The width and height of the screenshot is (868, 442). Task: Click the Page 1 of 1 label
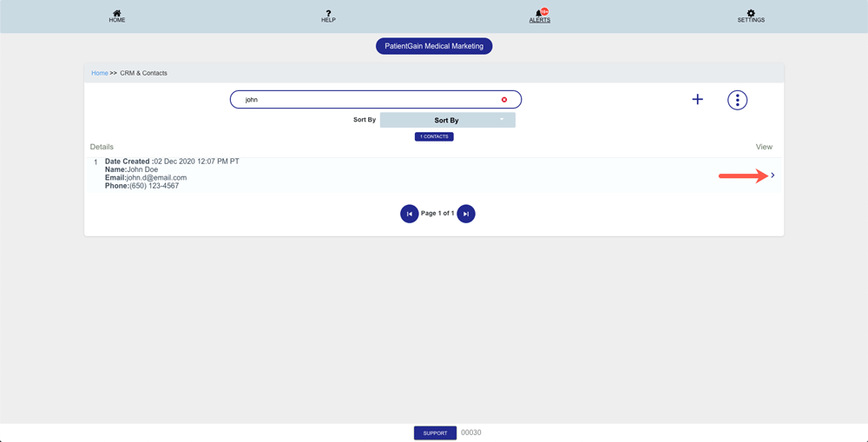[x=437, y=214]
